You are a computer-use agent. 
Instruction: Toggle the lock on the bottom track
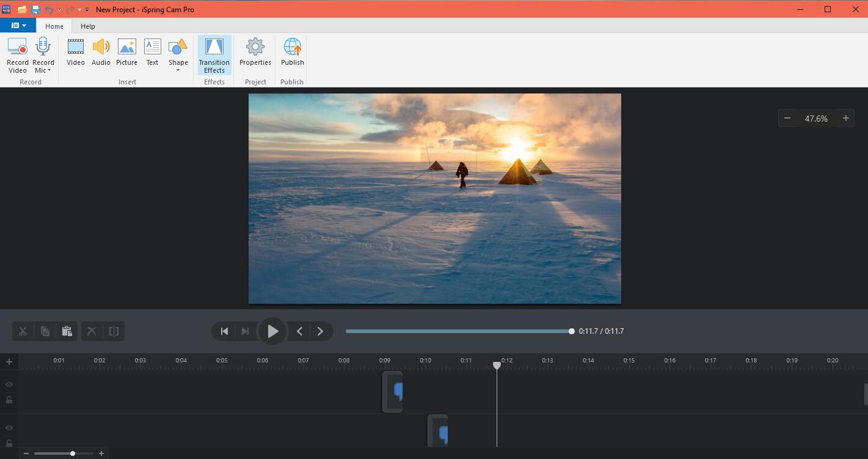click(x=9, y=442)
